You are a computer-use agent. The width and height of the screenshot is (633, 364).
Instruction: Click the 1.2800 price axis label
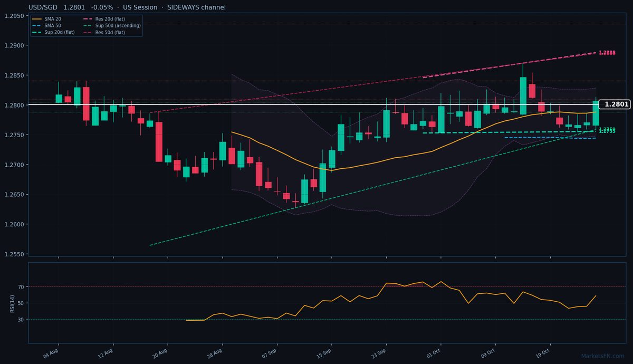(14, 106)
